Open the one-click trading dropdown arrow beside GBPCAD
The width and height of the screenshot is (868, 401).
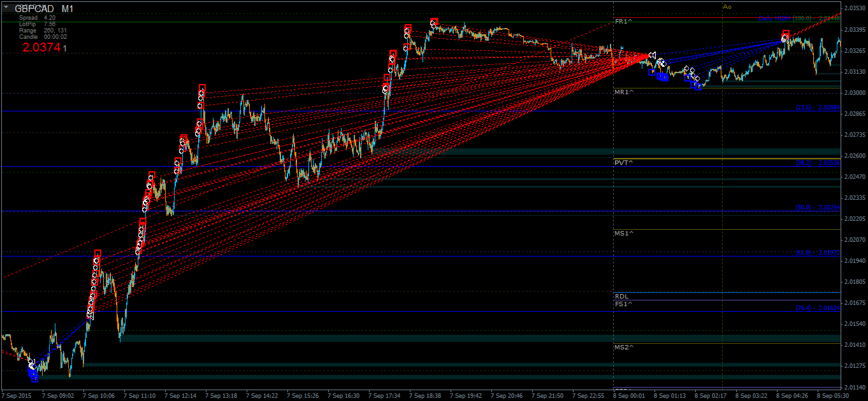click(x=6, y=7)
